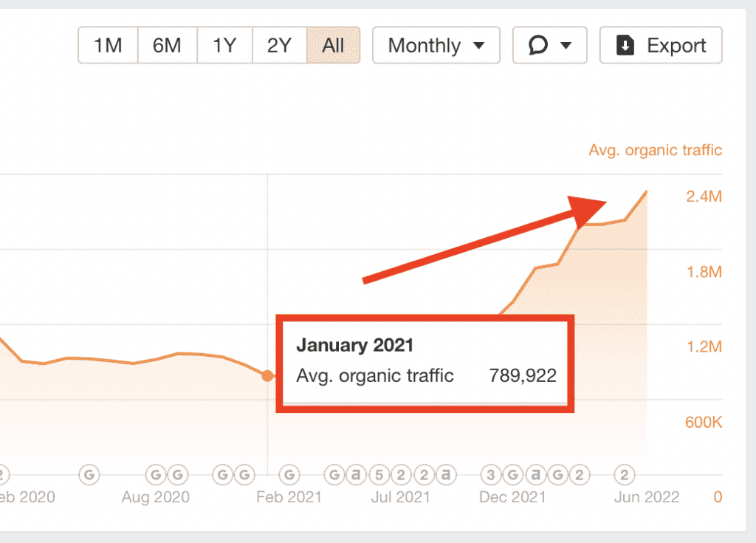This screenshot has width=756, height=543.
Task: Expand the comment options dropdown arrow
Action: click(x=566, y=46)
